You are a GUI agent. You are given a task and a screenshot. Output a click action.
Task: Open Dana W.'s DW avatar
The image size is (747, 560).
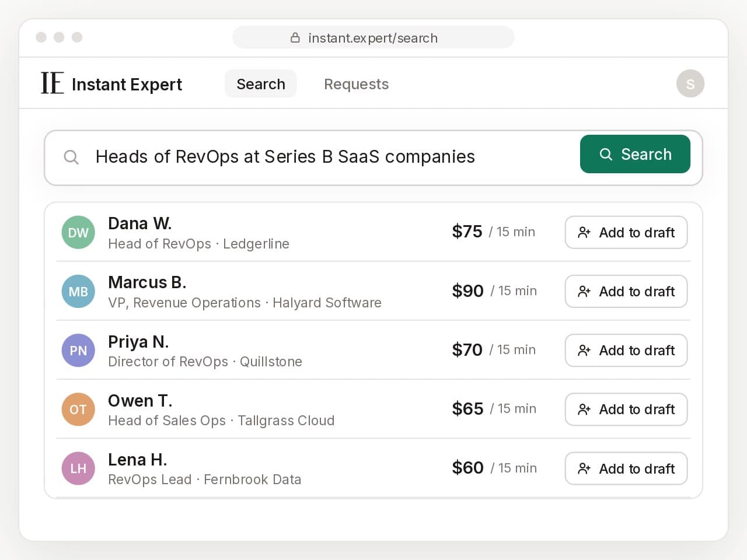pyautogui.click(x=78, y=233)
